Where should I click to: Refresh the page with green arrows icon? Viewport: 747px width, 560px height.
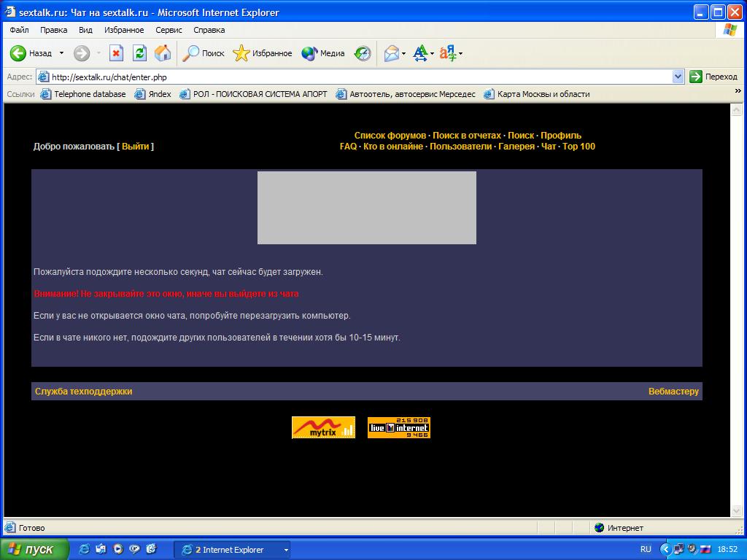(x=139, y=53)
